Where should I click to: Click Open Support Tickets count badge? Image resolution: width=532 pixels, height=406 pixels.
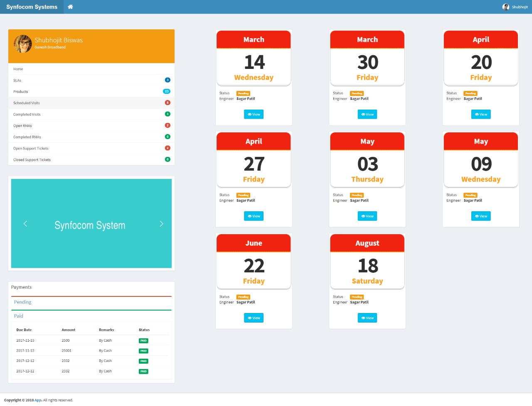(x=167, y=148)
